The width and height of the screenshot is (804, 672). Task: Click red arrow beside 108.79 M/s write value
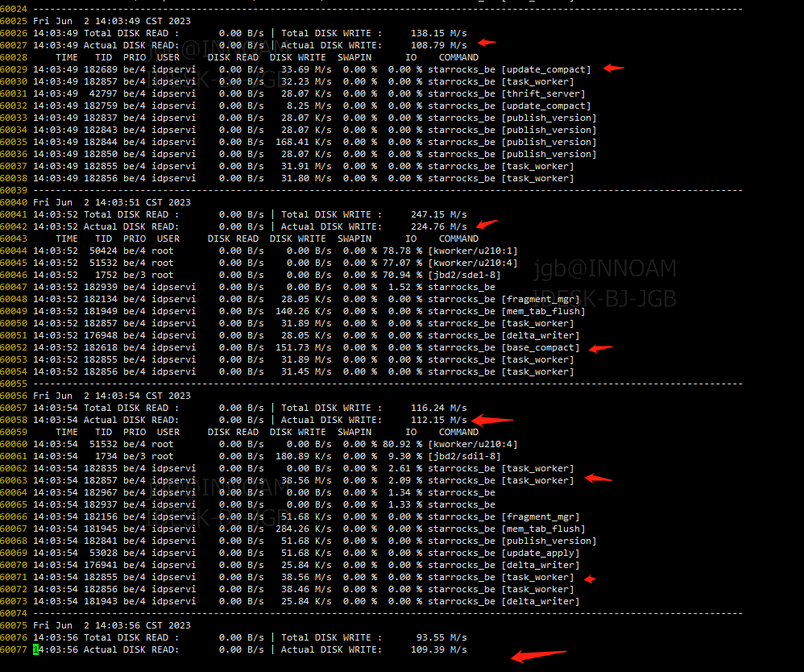487,42
